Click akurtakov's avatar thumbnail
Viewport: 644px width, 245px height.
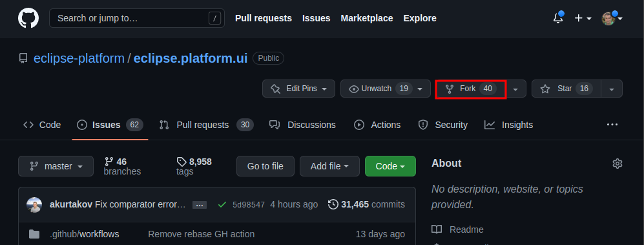coord(34,205)
